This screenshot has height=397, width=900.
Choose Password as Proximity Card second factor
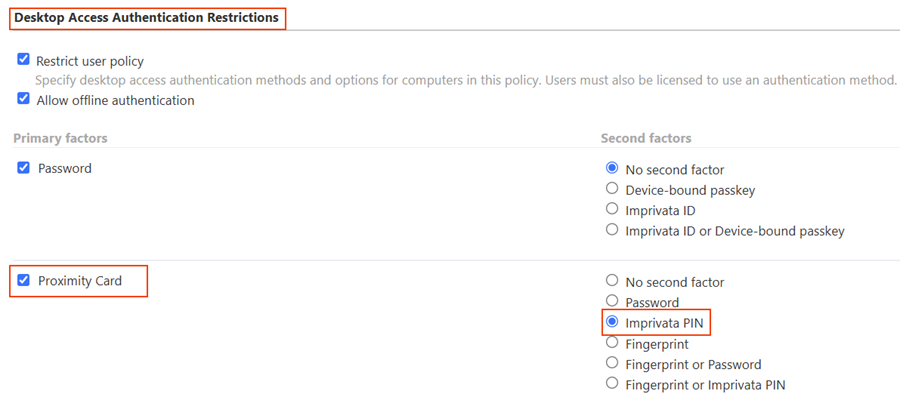[612, 301]
